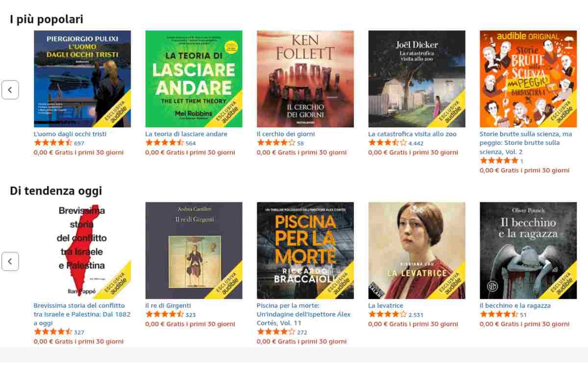Select Ken Follett Il cerchio dei giorni cover
588x392 pixels.
(x=305, y=79)
